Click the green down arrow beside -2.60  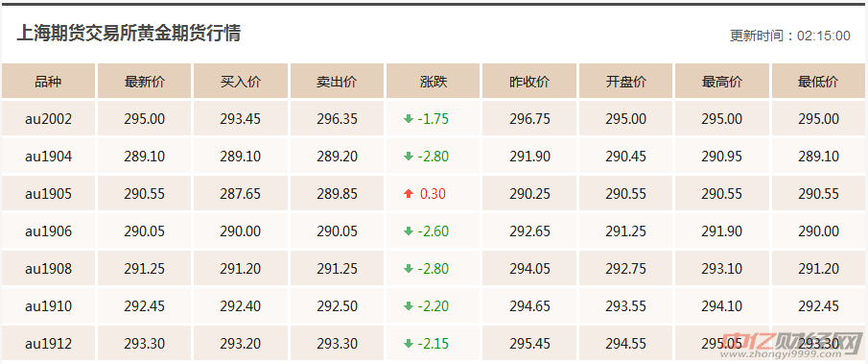[x=409, y=231]
